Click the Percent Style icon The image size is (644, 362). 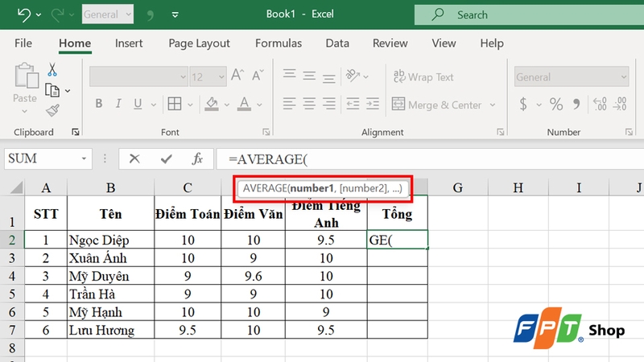(556, 104)
